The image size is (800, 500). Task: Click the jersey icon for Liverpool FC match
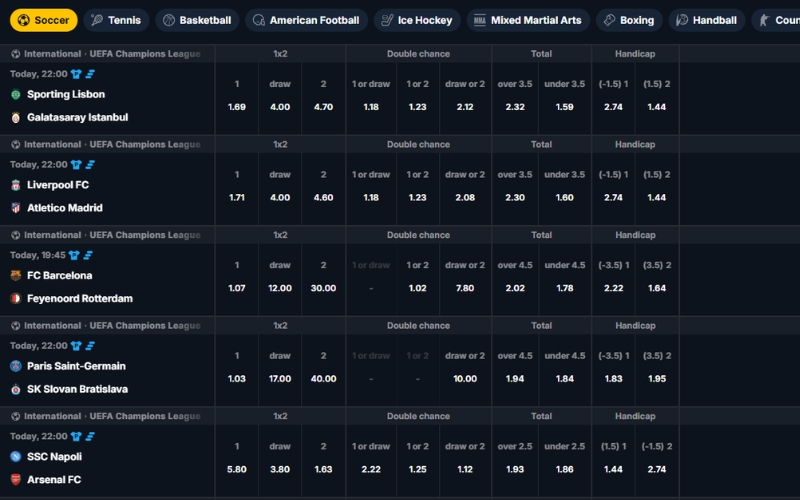click(x=77, y=165)
